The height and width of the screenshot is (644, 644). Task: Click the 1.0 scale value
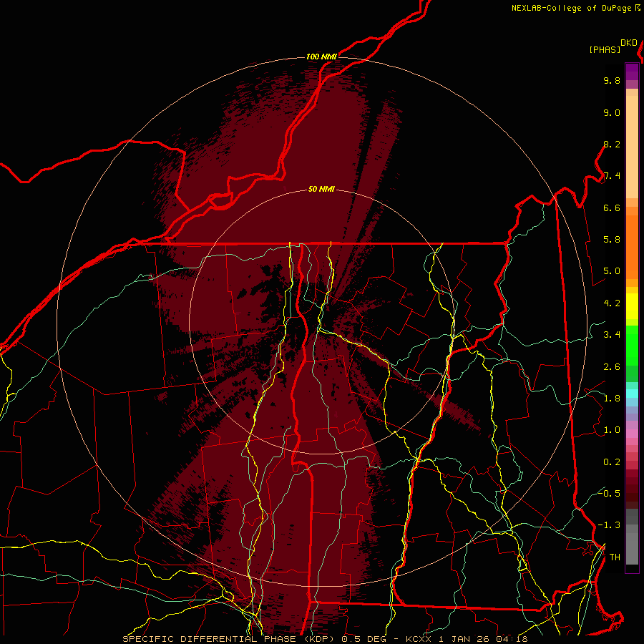(612, 430)
